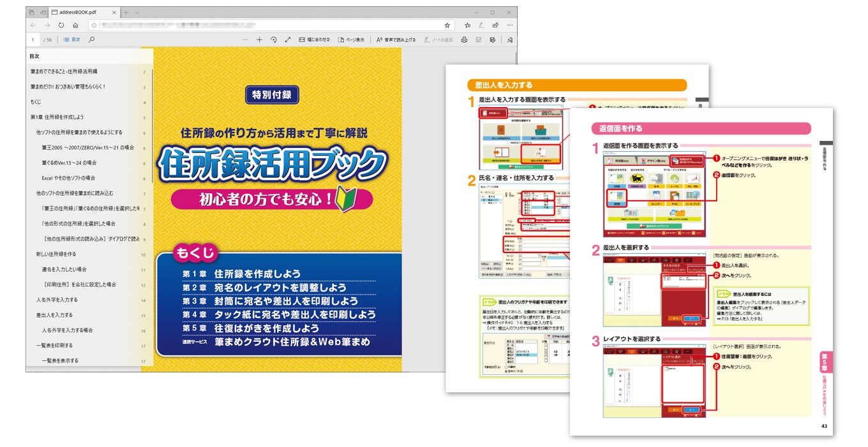Screen dimensions: 868x447
Task: Open a new tab with the plus button
Action: point(126,12)
